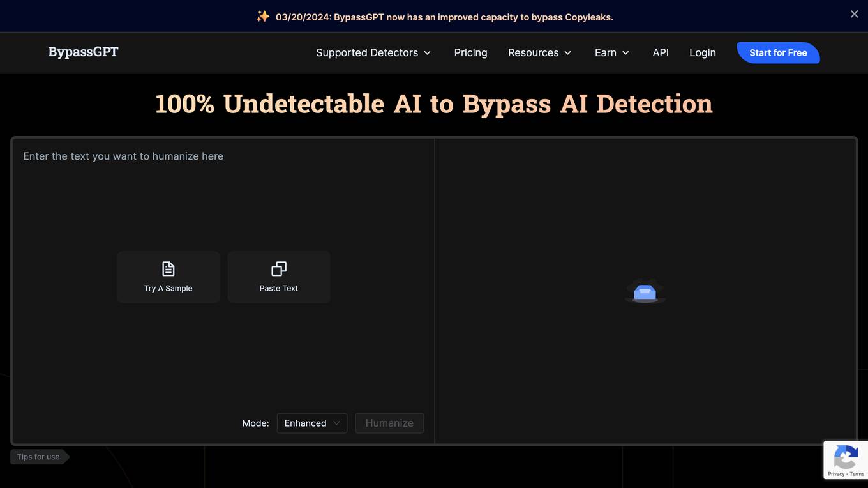
Task: Go to the API page
Action: click(x=661, y=52)
